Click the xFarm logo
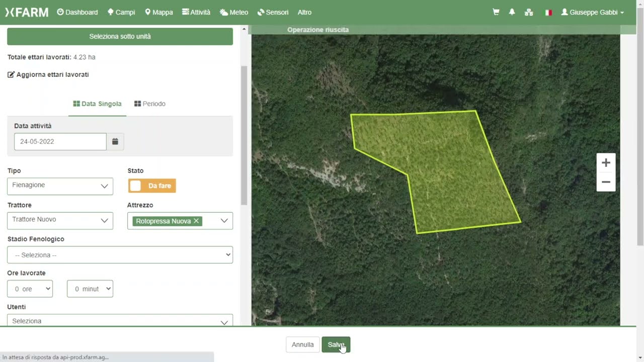 pyautogui.click(x=27, y=12)
